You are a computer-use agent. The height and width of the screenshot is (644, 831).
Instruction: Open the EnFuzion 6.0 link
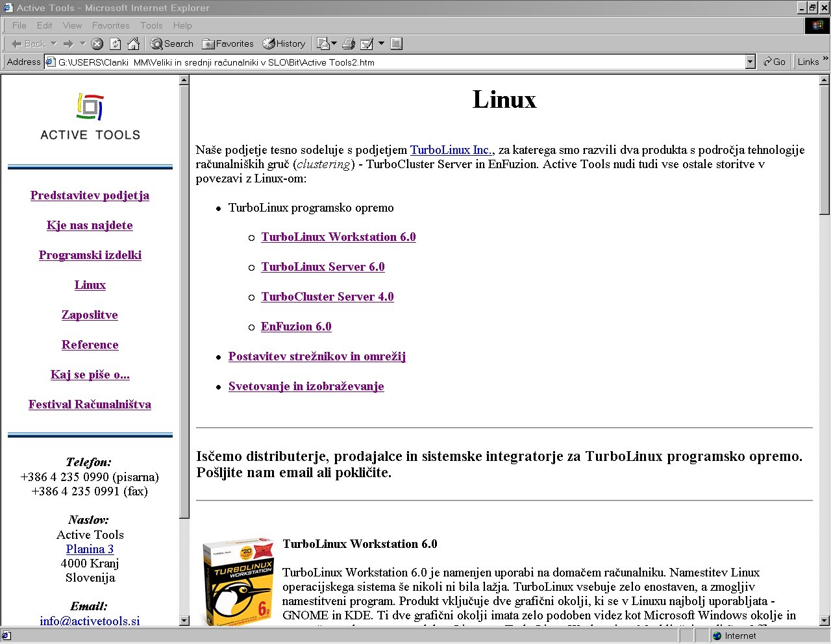[x=296, y=327]
